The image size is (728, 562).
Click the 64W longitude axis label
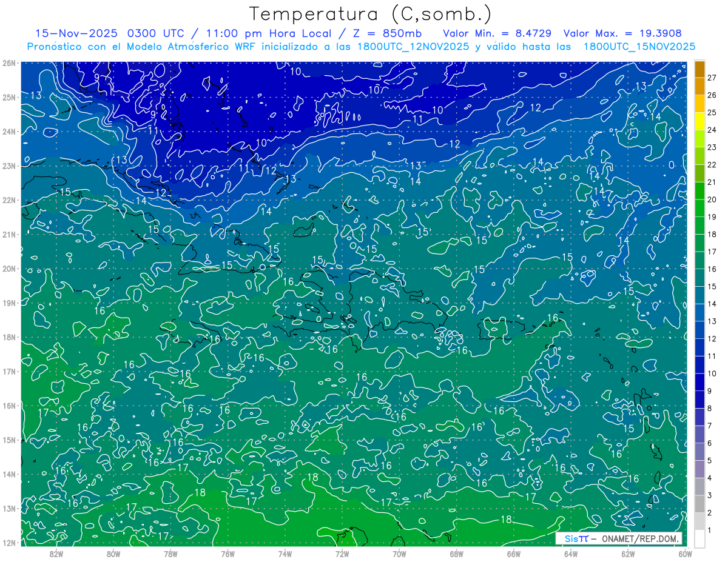click(x=571, y=553)
